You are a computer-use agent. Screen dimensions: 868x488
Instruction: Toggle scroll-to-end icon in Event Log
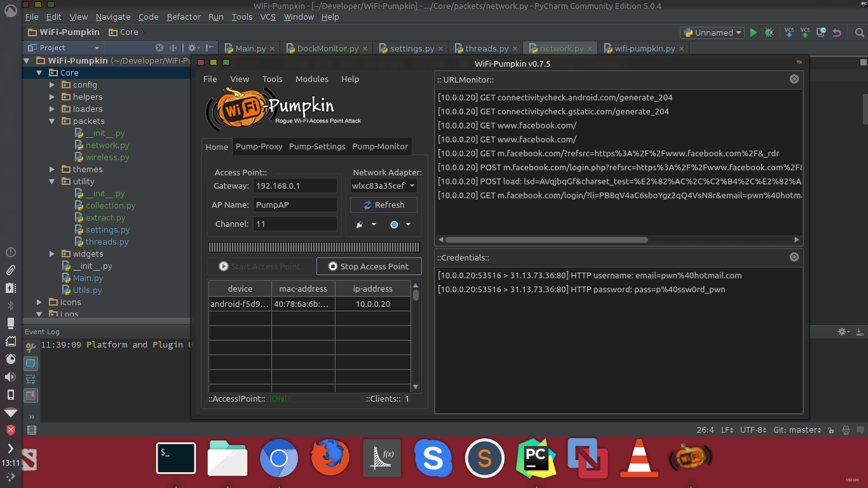point(31,395)
